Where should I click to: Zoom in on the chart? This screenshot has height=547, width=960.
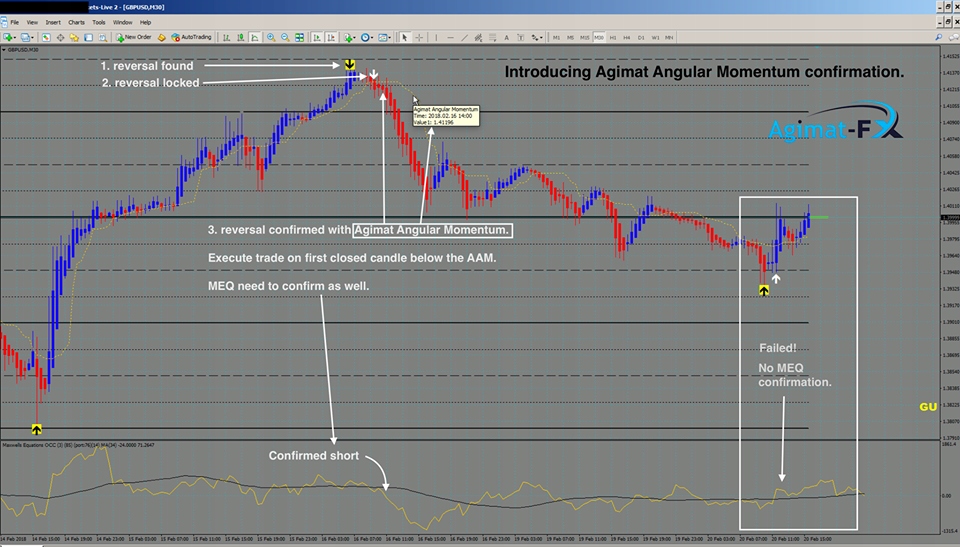tap(271, 37)
